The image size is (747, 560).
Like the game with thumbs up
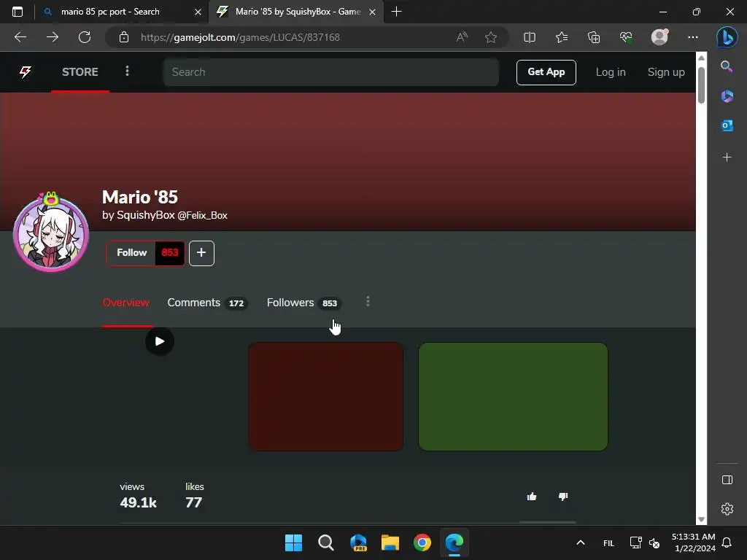coord(532,497)
